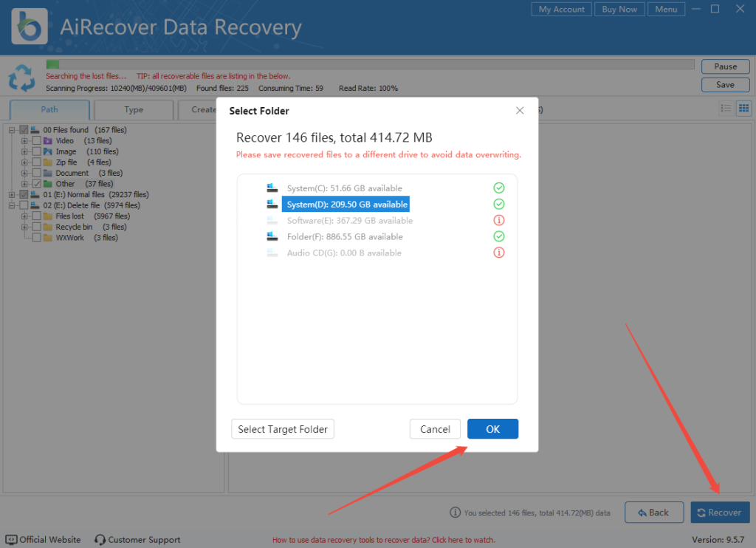The image size is (756, 548).
Task: Expand the Image category node
Action: [x=25, y=151]
